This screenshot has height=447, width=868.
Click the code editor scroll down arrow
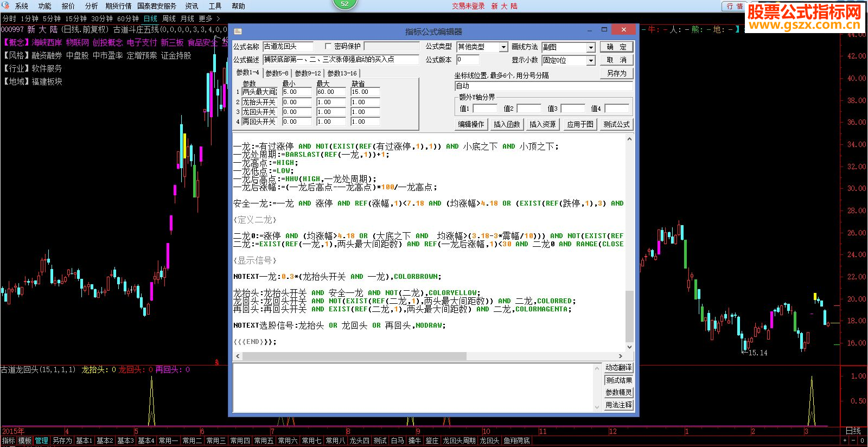click(x=629, y=347)
